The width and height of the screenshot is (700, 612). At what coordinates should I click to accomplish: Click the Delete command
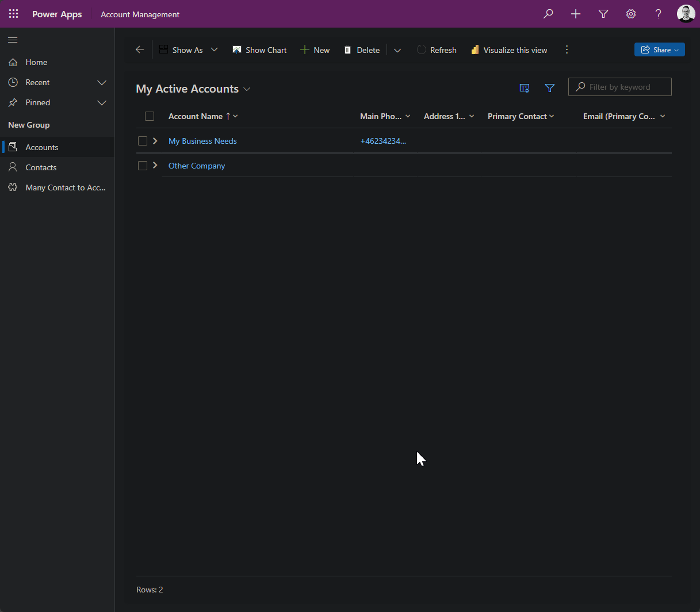click(x=362, y=50)
